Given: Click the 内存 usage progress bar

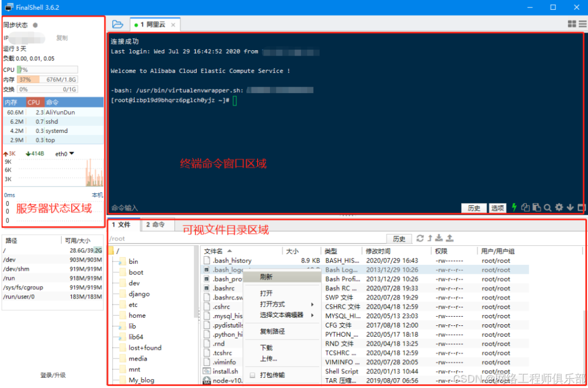Looking at the screenshot, I should [x=47, y=80].
